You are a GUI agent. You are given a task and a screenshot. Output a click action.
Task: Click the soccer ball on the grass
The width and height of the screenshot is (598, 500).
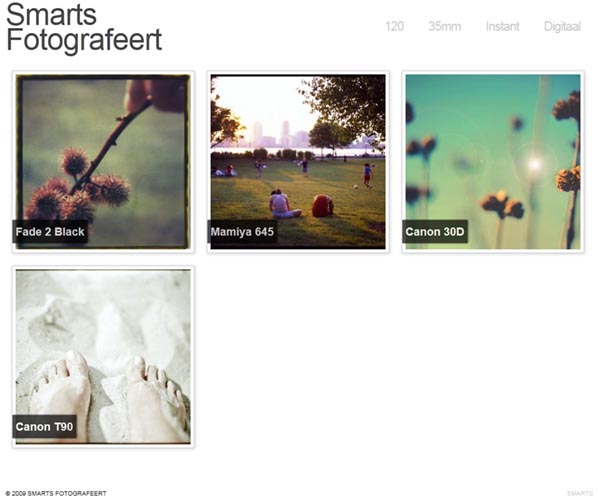[355, 187]
